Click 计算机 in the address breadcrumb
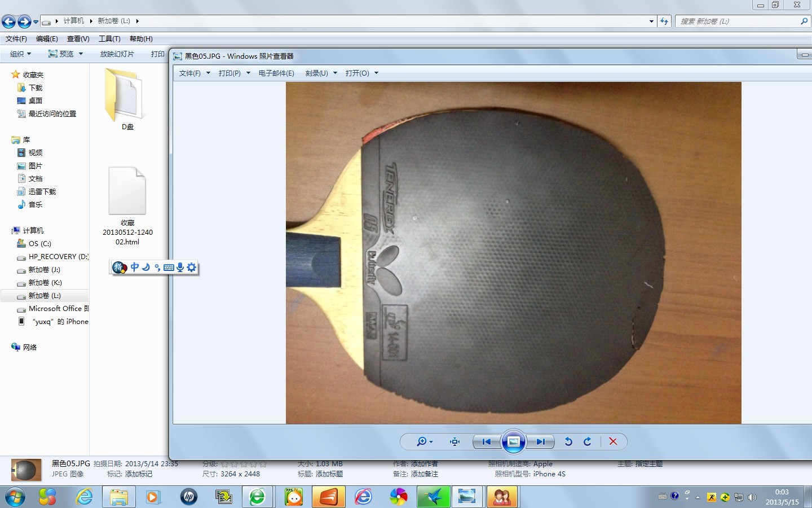Viewport: 812px width, 508px height. 74,21
